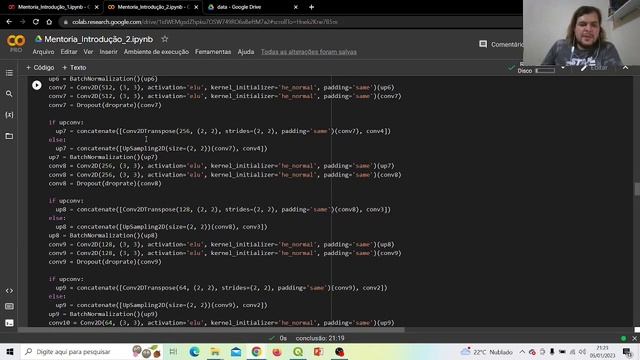Open the Windows notification center

click(x=627, y=351)
